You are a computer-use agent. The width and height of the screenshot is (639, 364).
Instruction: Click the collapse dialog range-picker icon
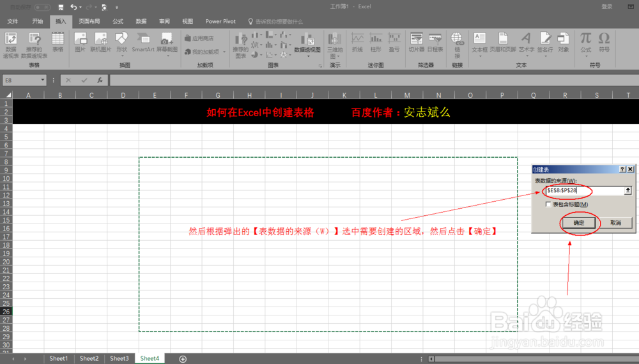(x=628, y=190)
